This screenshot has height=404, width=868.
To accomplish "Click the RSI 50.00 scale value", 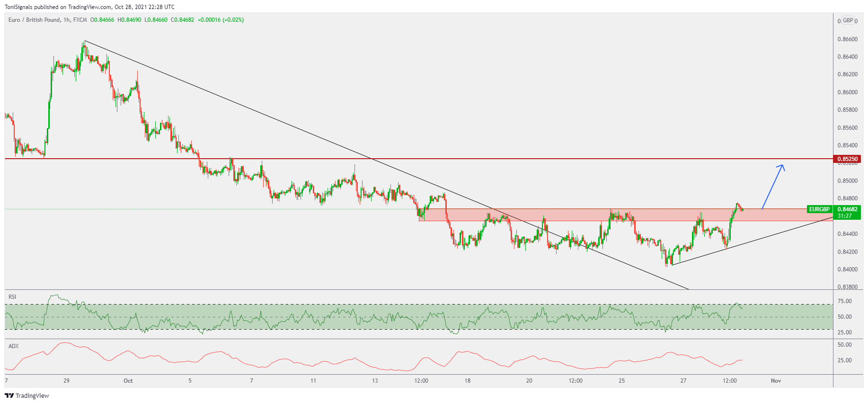I will (844, 317).
